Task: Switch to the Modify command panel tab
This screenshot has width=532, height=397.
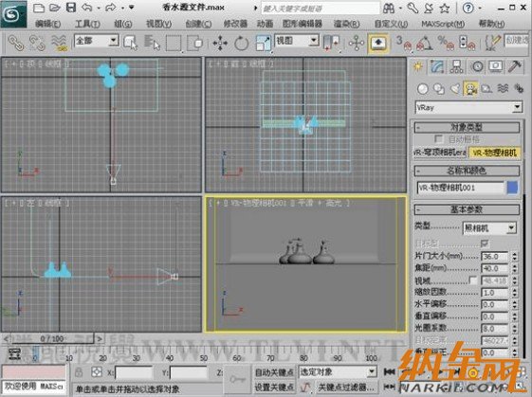Action: pos(437,66)
